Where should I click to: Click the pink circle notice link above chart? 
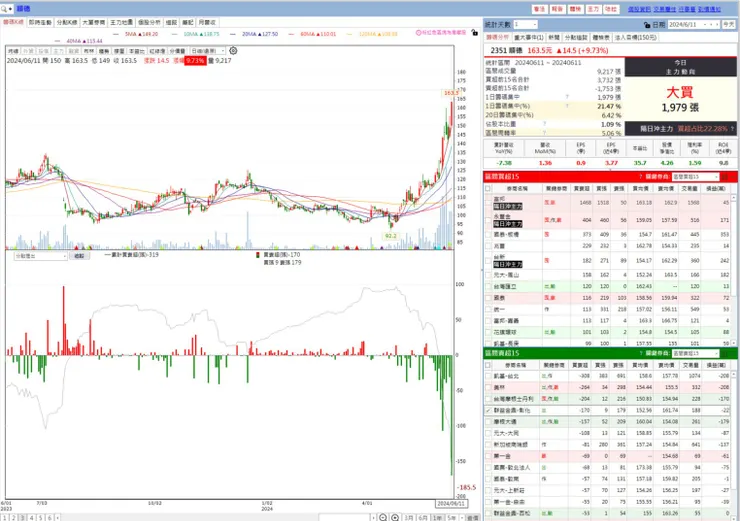441,33
